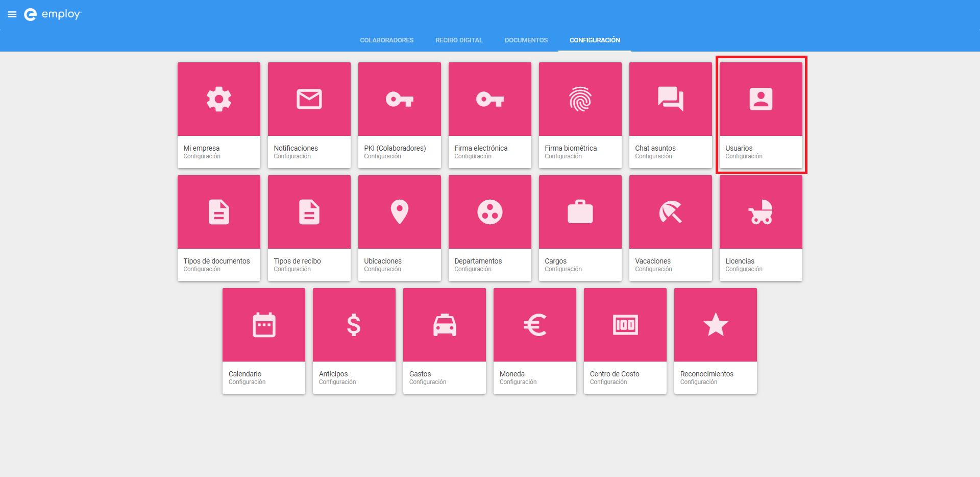Image resolution: width=980 pixels, height=477 pixels.
Task: Click the Licencias baby stroller icon
Action: (761, 212)
